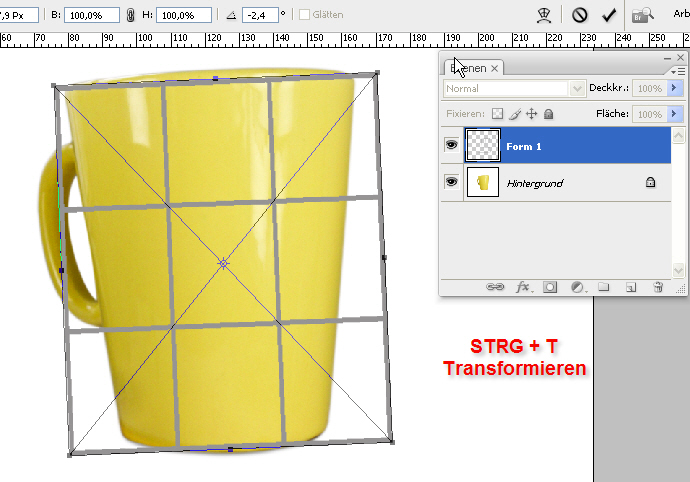Enable the Glätten checkbox
This screenshot has height=482, width=690.
pos(304,16)
